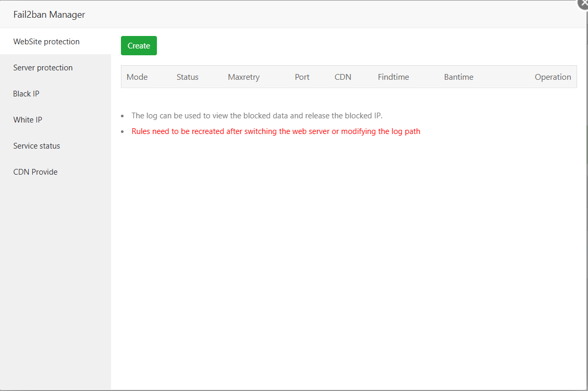
Task: Open the Black IP tab
Action: tap(26, 93)
